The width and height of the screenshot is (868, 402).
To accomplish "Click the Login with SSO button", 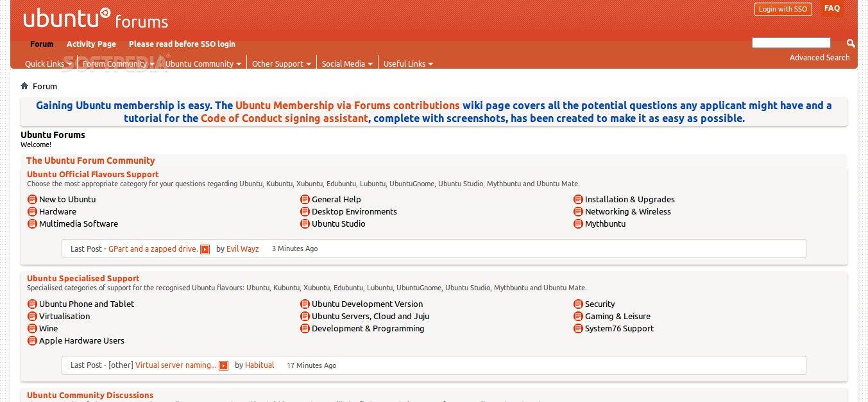I will point(783,9).
